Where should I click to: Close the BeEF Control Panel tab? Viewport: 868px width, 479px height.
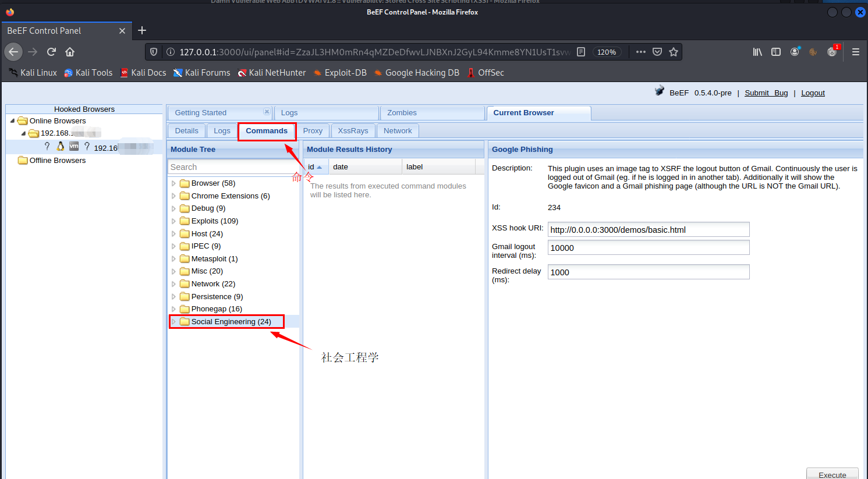(122, 31)
